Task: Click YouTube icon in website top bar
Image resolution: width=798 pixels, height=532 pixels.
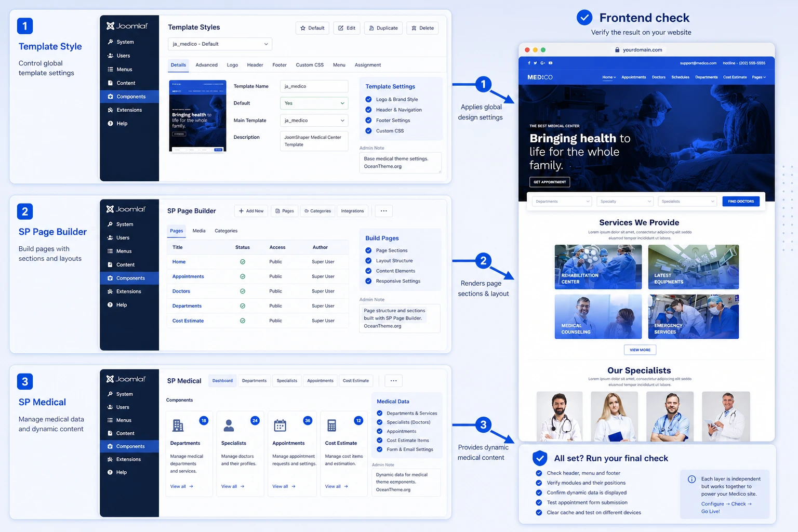Action: [x=550, y=63]
